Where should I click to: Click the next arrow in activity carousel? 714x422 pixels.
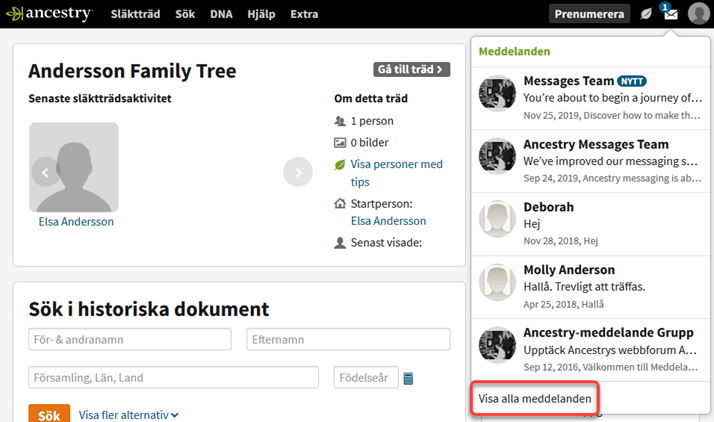point(298,172)
